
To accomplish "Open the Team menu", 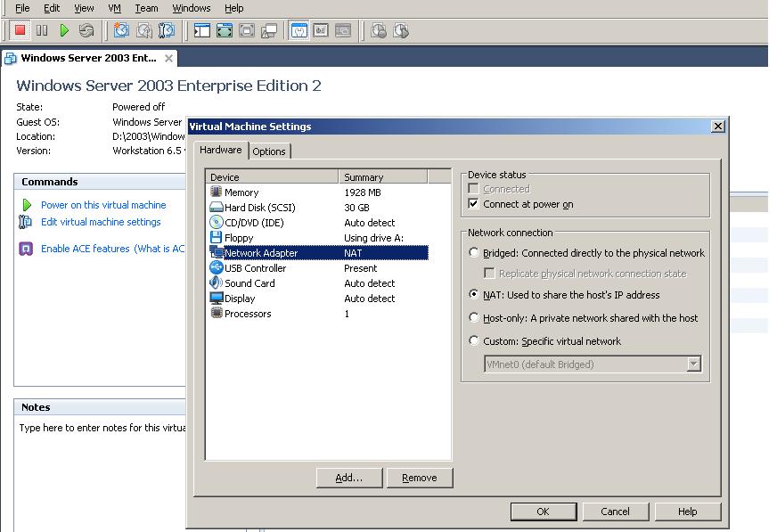I will pos(146,8).
